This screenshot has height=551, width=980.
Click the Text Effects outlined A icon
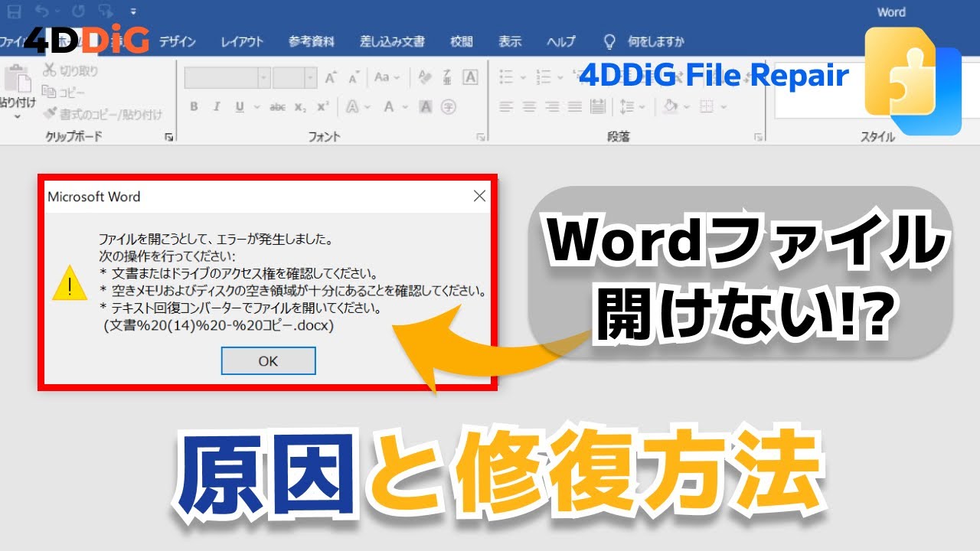click(x=351, y=107)
